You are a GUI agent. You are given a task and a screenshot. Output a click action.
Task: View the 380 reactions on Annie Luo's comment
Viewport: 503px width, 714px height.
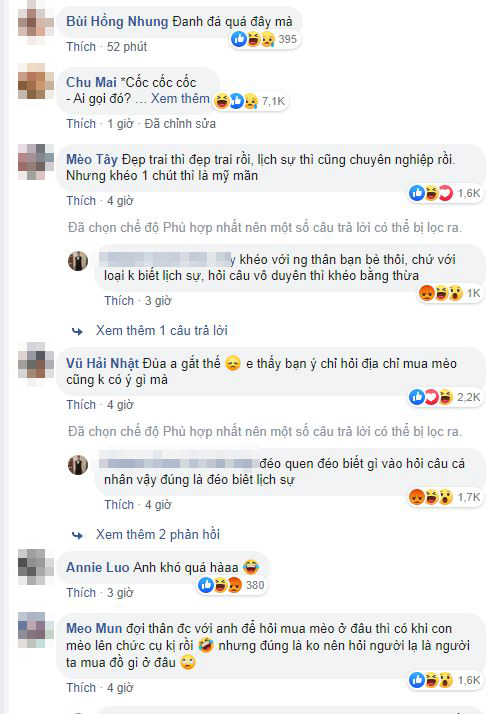(232, 585)
